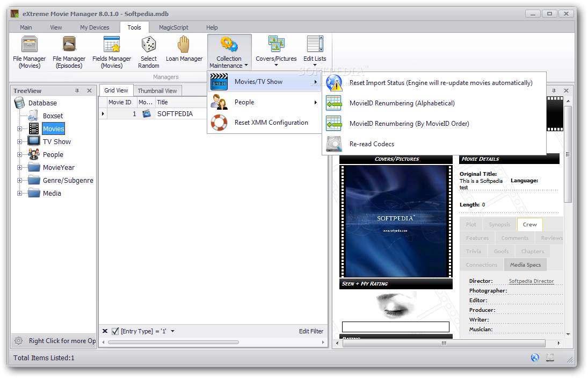588x378 pixels.
Task: Select the SOFTPEDIA title cell
Action: point(181,114)
